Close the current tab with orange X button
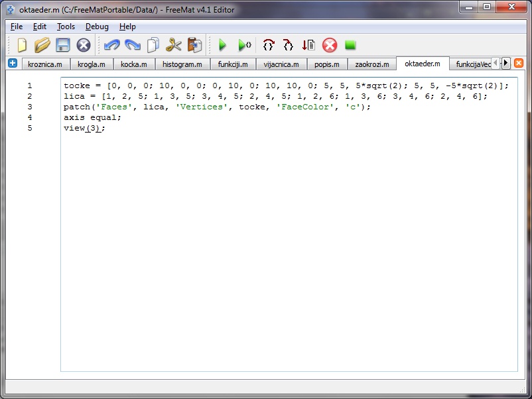Screen dimensions: 532x399 coord(519,63)
